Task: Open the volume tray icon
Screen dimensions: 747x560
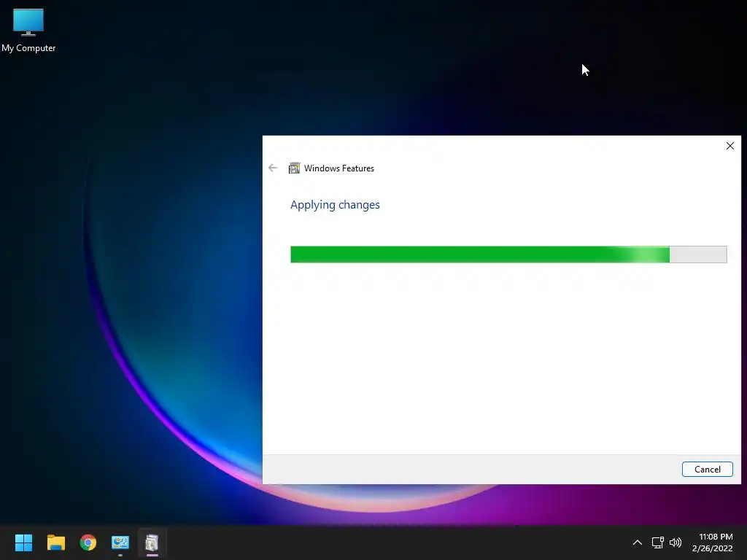Action: [x=675, y=542]
